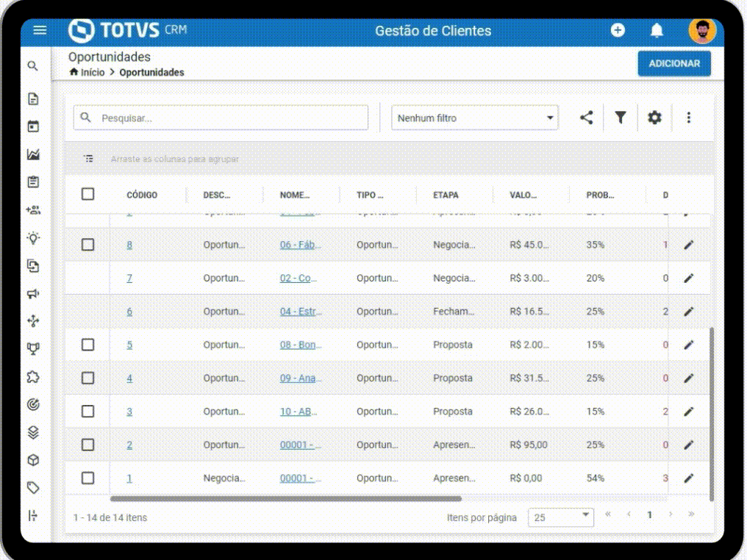The image size is (747, 560).
Task: Open the sidebar lightbulb icon
Action: click(x=33, y=238)
